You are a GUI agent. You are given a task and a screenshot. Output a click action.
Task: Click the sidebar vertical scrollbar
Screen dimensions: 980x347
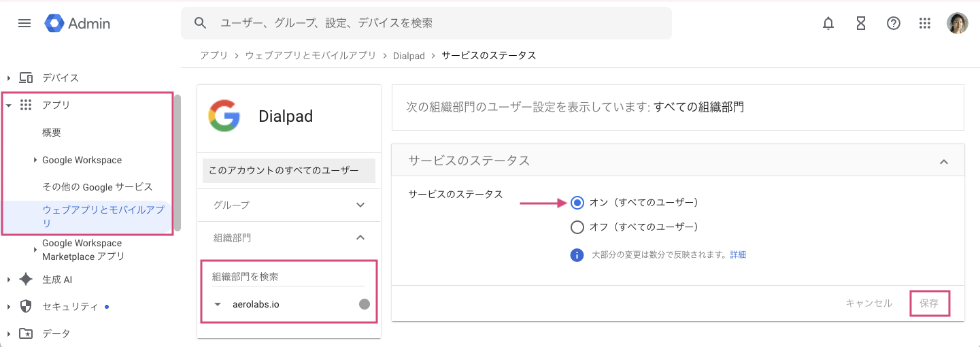178,163
